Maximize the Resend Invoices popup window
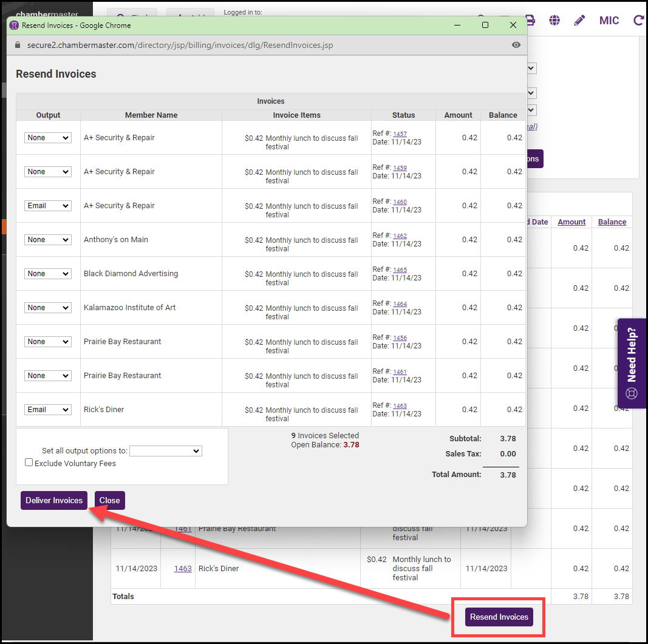 click(485, 25)
